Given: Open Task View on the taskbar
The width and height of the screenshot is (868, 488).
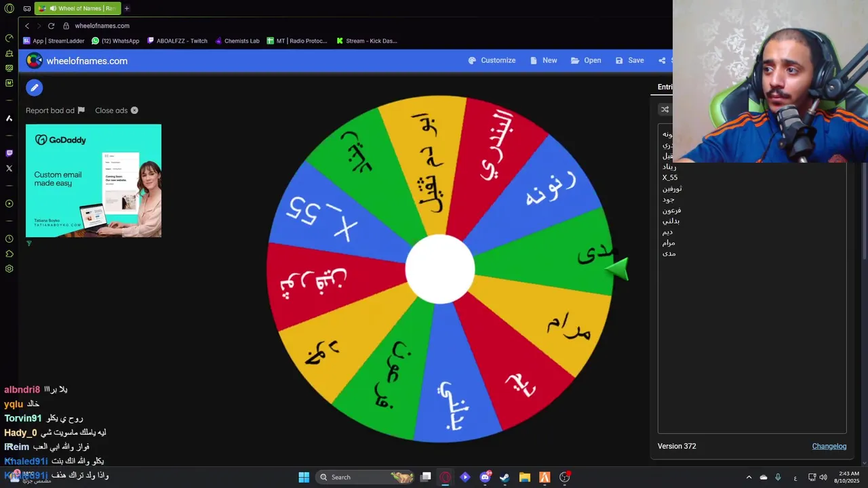Looking at the screenshot, I should (x=425, y=477).
